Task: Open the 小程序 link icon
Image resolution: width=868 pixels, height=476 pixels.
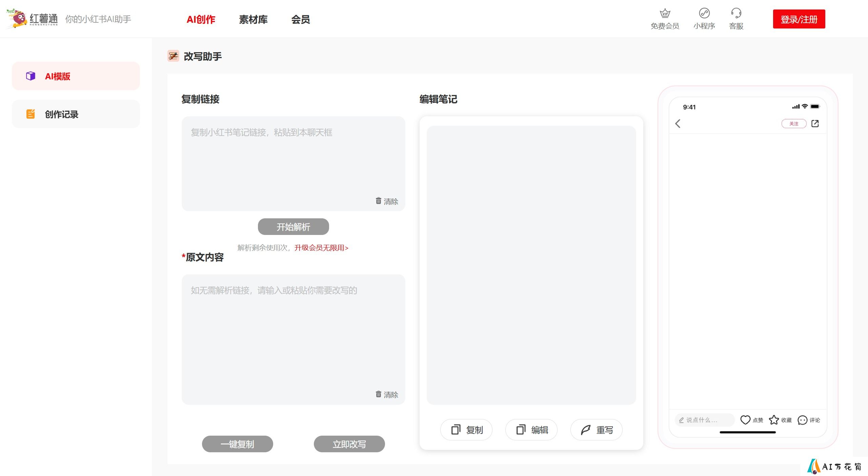Action: (704, 13)
